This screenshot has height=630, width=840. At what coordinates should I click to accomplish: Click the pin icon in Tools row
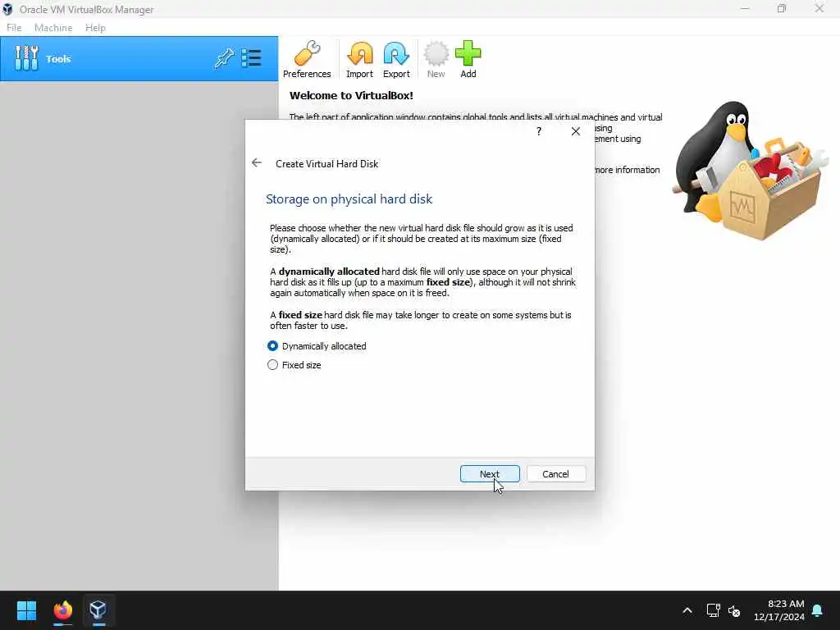pos(224,58)
